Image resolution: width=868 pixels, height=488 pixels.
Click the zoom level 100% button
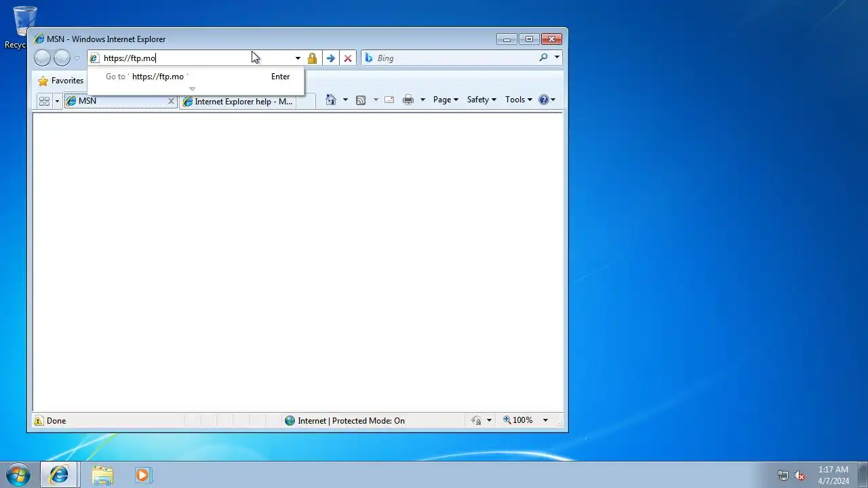click(x=519, y=421)
